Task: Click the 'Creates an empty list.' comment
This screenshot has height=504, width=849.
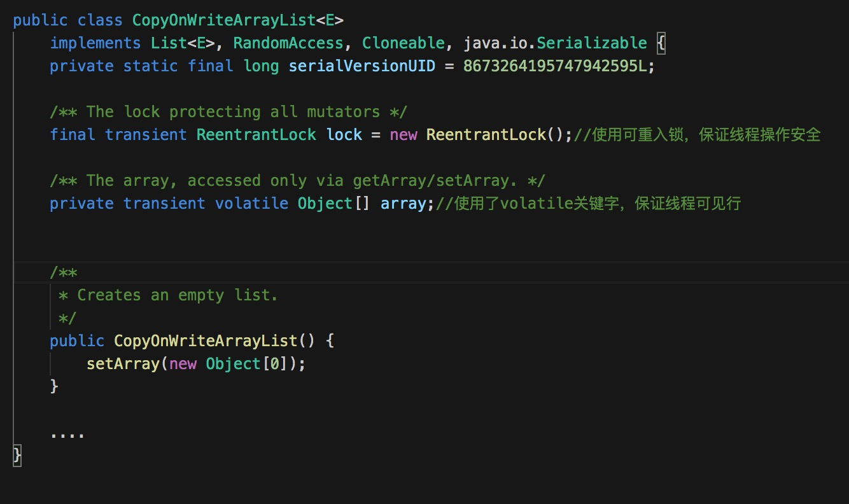Action: point(177,295)
